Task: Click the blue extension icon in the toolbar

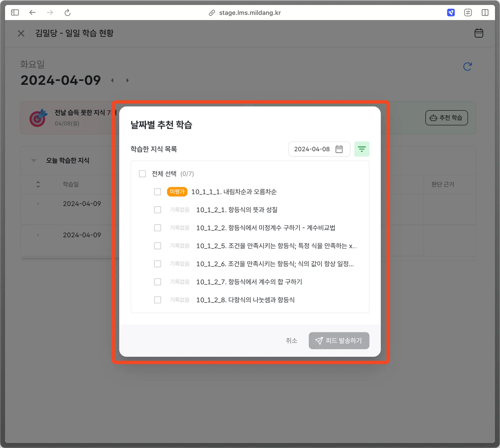Action: [450, 12]
